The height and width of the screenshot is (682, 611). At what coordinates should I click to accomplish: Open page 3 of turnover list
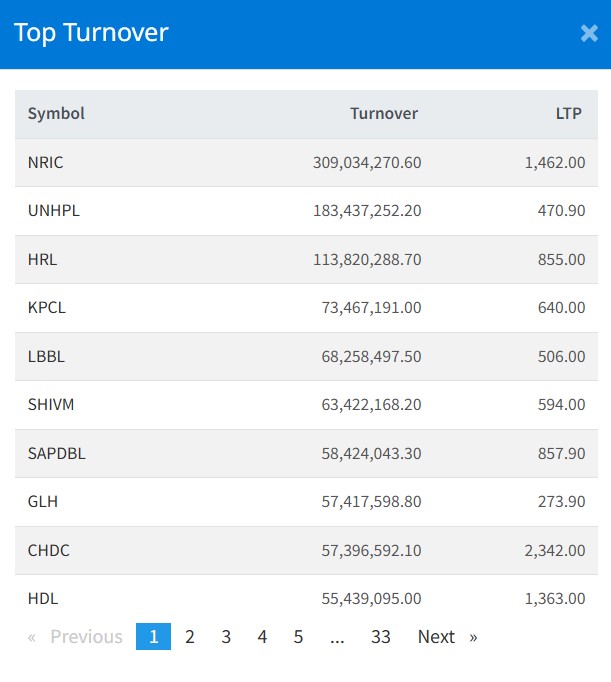point(226,637)
